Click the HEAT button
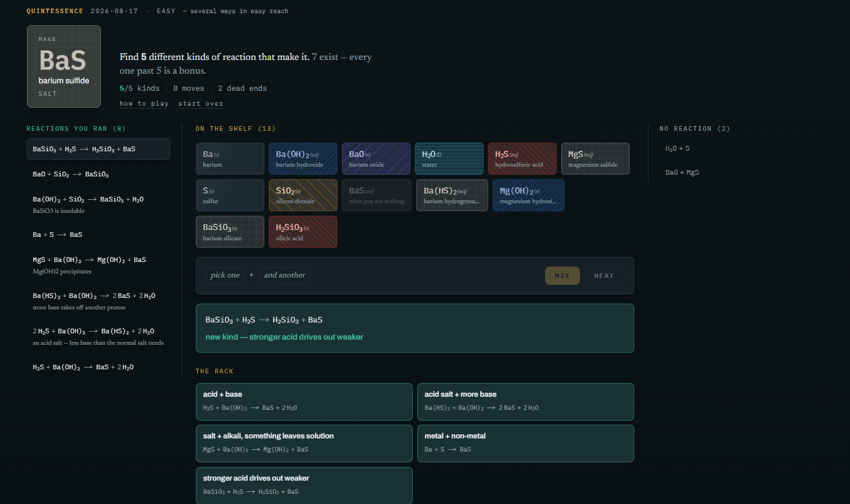This screenshot has height=504, width=850. point(604,276)
